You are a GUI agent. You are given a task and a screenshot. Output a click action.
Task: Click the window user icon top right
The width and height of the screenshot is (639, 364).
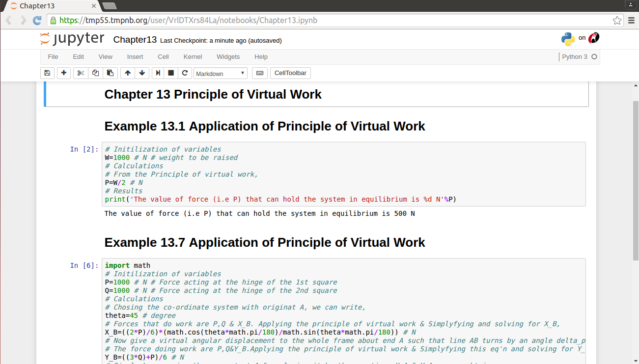(x=630, y=4)
